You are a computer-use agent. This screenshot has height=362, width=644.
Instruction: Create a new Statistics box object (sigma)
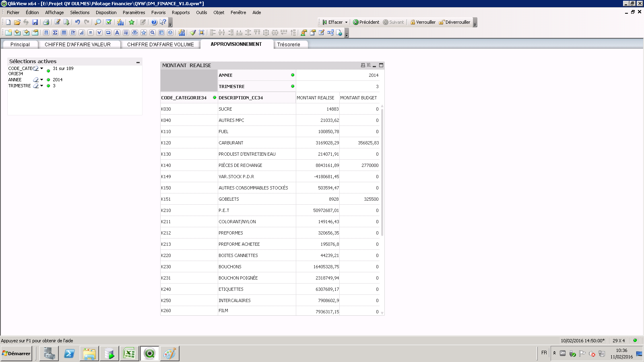pos(55,33)
